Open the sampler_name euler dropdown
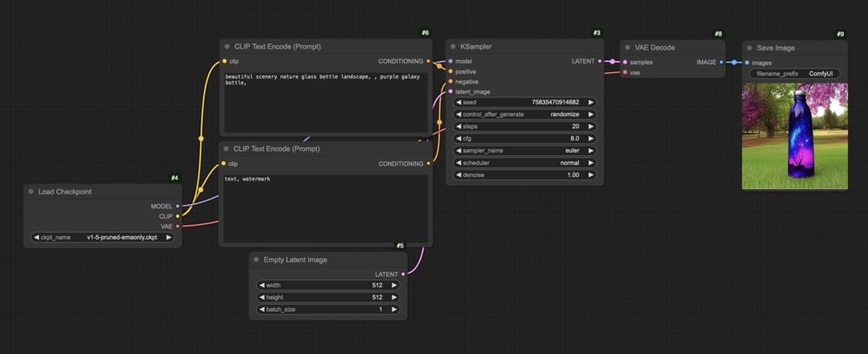The width and height of the screenshot is (868, 354). coord(525,150)
